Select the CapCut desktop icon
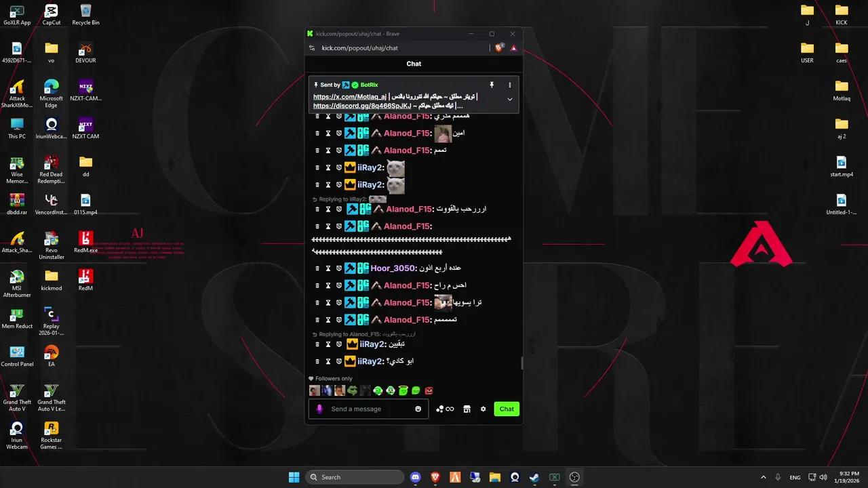This screenshot has width=868, height=488. pyautogui.click(x=51, y=15)
